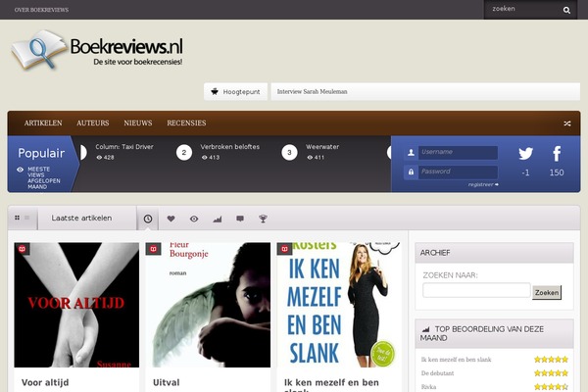This screenshot has height=392, width=588.
Task: Click the Hoogtepunt icon
Action: pos(215,91)
